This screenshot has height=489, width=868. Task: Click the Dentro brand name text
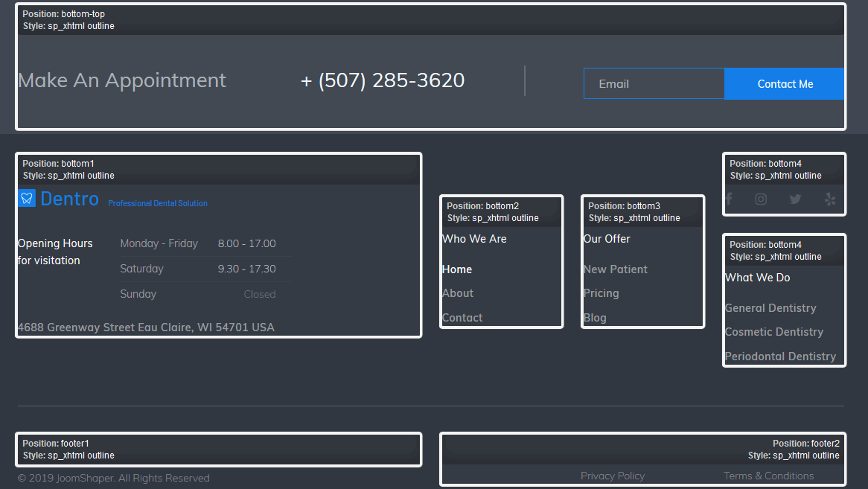point(69,199)
